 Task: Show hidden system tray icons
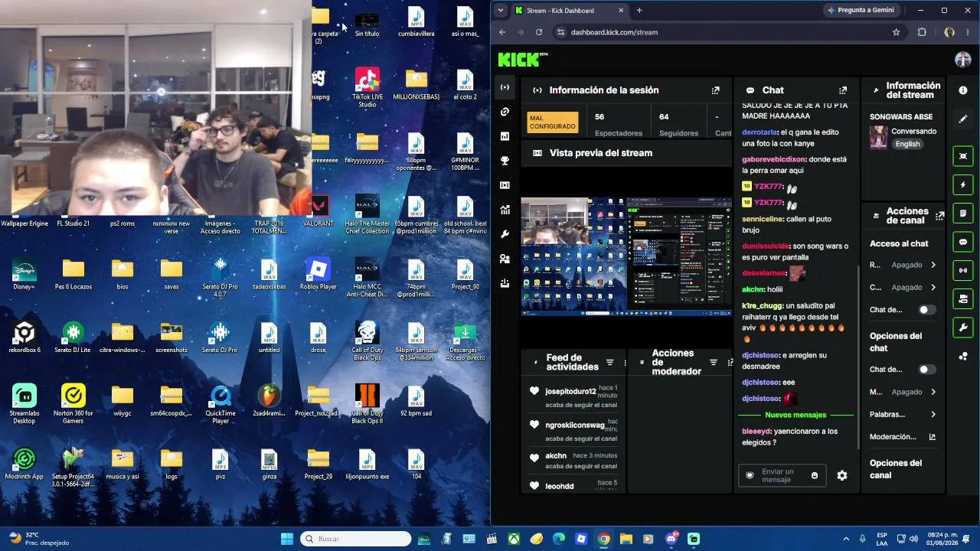pos(846,539)
